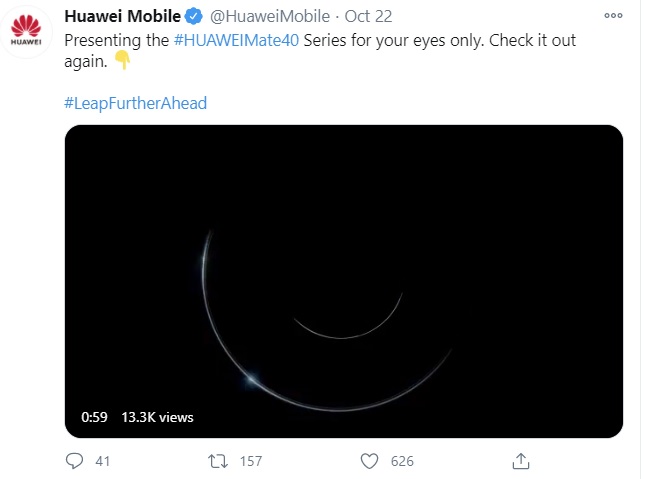
Task: Click the retweet arrows icon
Action: pos(217,461)
